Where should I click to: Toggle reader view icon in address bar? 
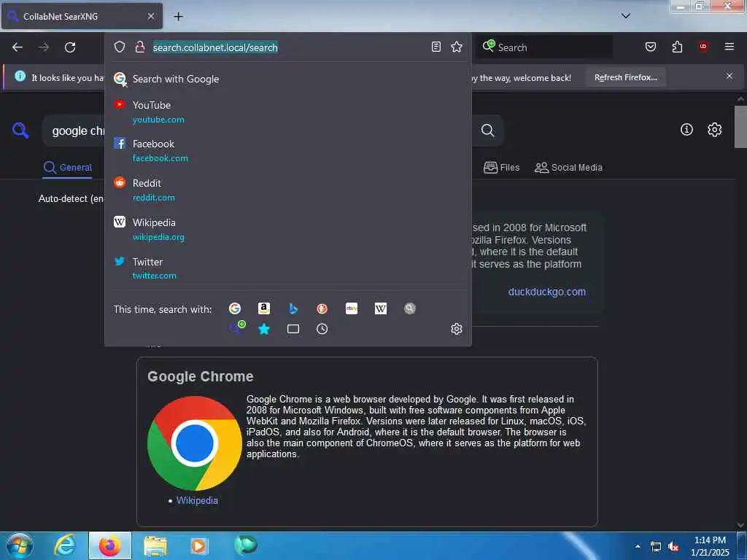(x=436, y=47)
